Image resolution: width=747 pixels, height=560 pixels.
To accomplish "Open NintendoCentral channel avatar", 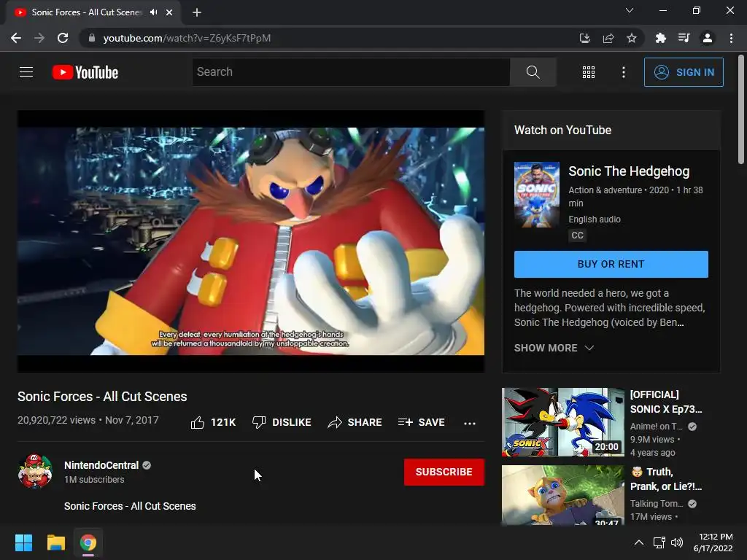I will click(35, 471).
